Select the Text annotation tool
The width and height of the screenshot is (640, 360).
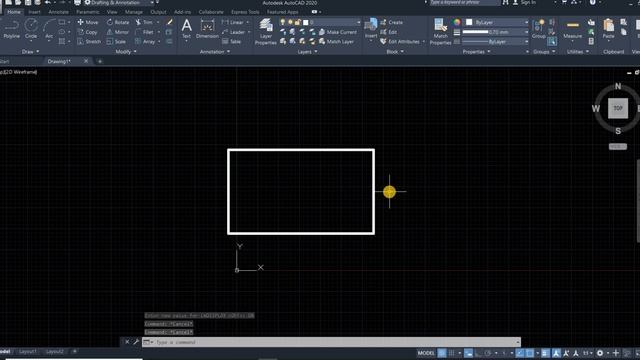[x=187, y=29]
